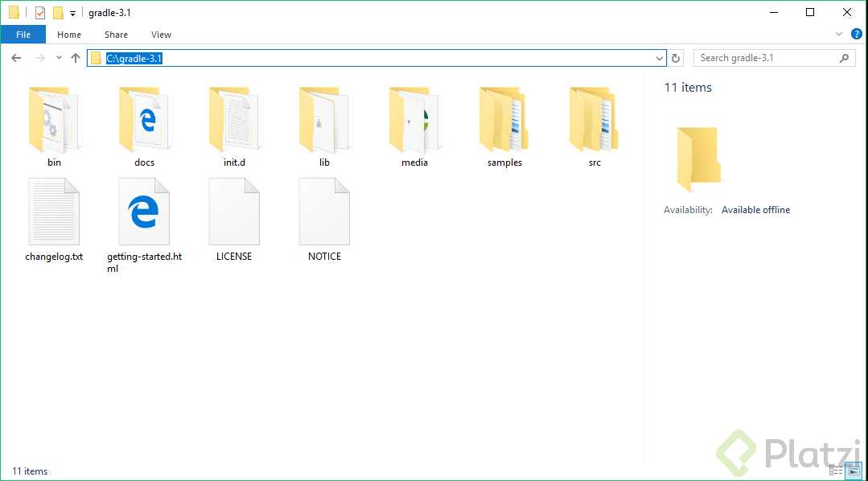
Task: Maximize the gradle-3.1 window
Action: 810,12
